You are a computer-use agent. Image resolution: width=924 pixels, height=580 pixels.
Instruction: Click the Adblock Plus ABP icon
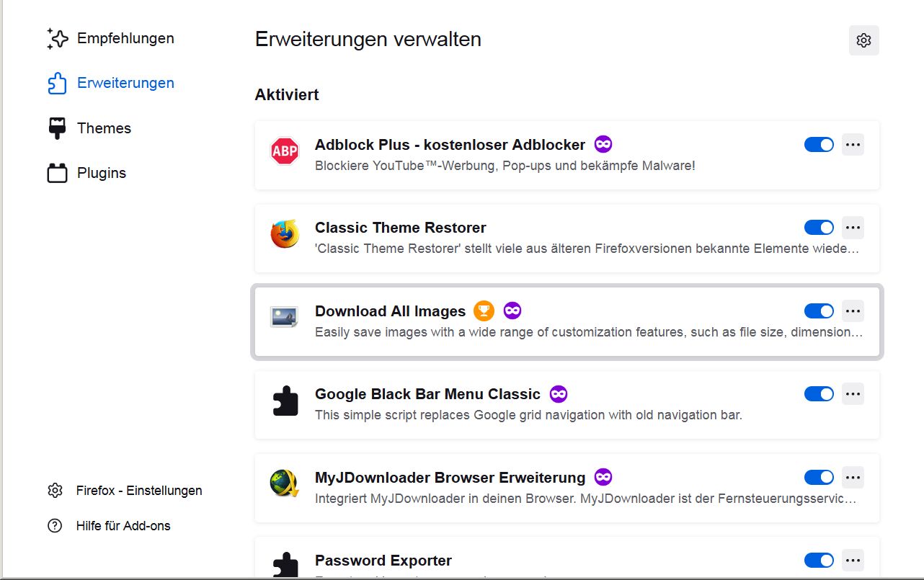tap(285, 151)
